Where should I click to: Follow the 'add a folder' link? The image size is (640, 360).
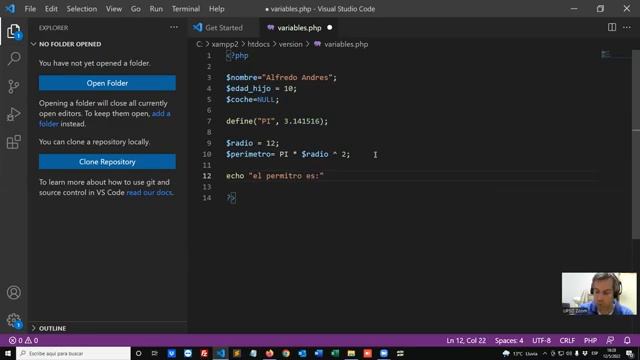coord(161,113)
